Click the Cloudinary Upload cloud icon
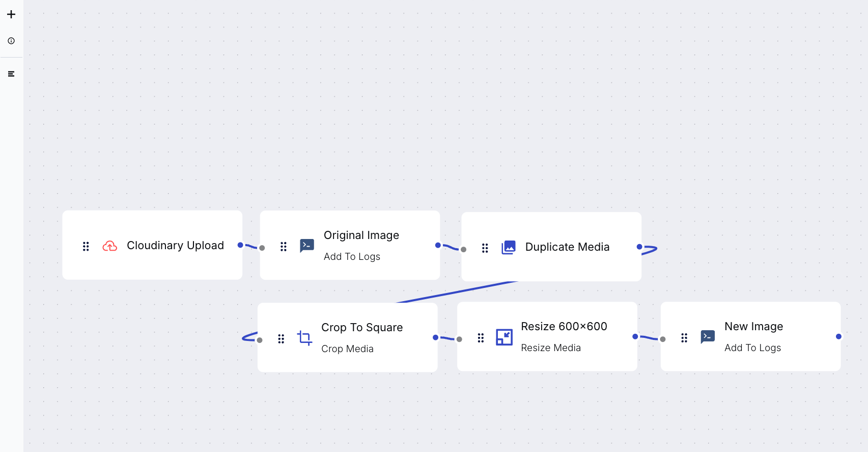Viewport: 868px width, 452px height. coord(109,246)
